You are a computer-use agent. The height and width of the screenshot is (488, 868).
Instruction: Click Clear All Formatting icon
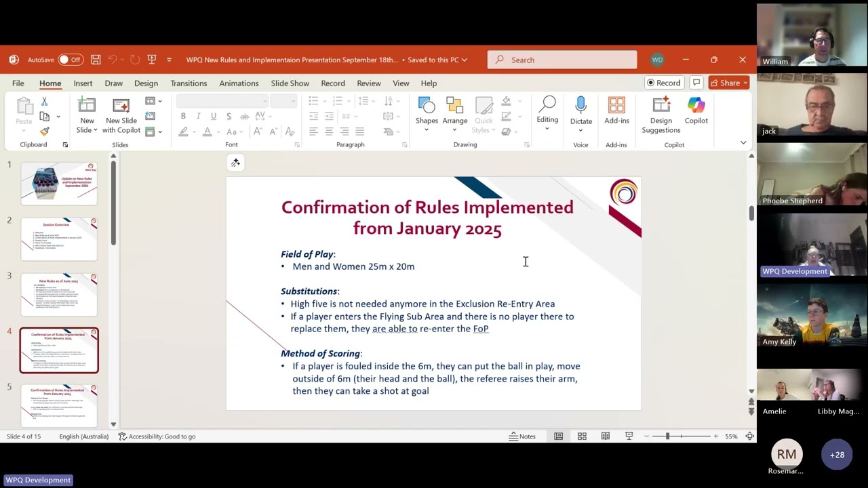tap(290, 131)
